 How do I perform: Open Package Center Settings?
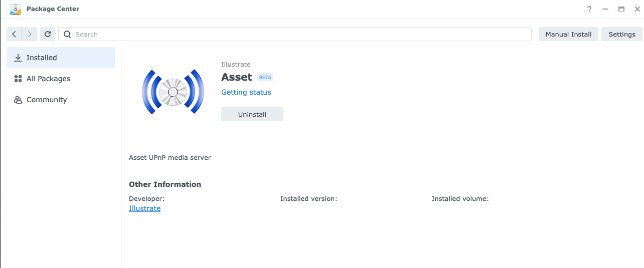click(x=622, y=34)
